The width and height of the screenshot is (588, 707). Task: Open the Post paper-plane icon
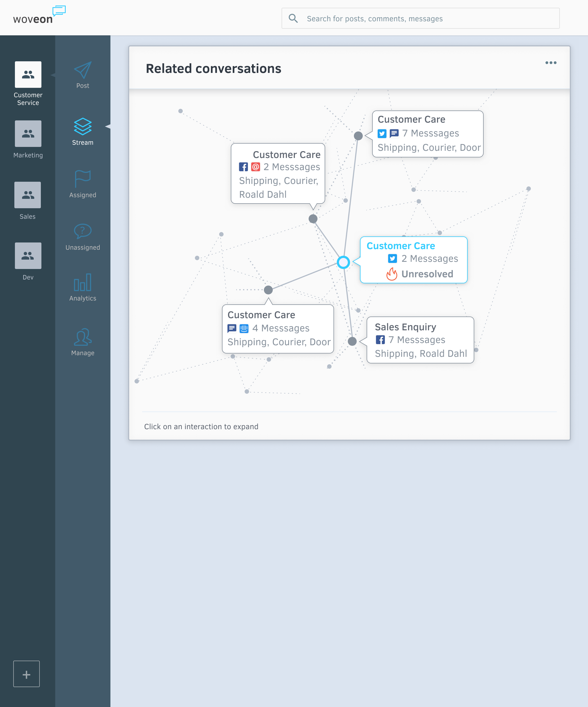coord(83,70)
